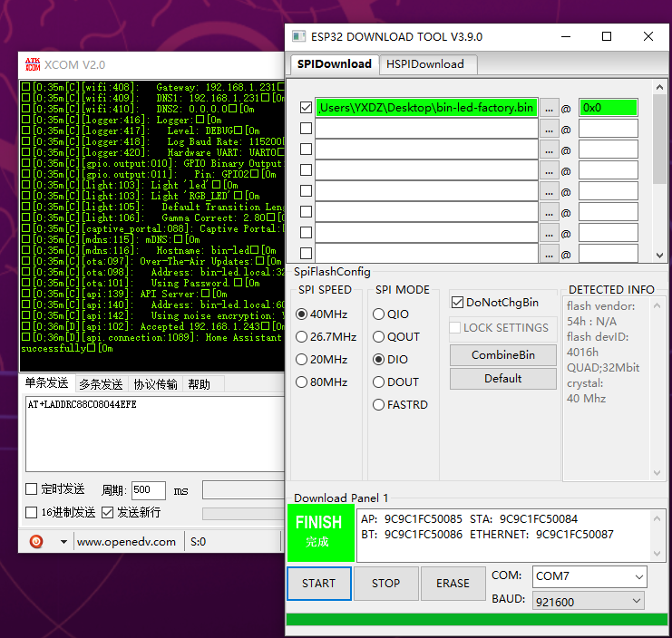Browse file for the sixth bin row
672x638 pixels.
549,212
